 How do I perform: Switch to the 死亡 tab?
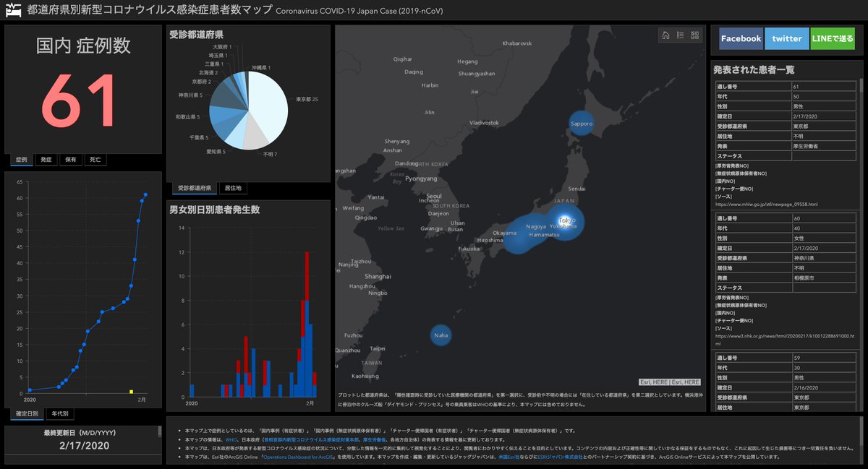click(95, 159)
